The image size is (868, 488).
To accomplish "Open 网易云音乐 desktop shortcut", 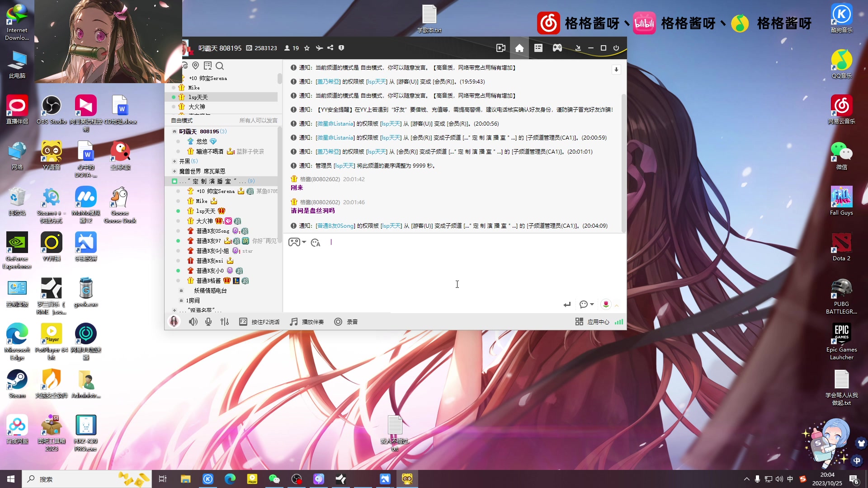I will pos(841,110).
